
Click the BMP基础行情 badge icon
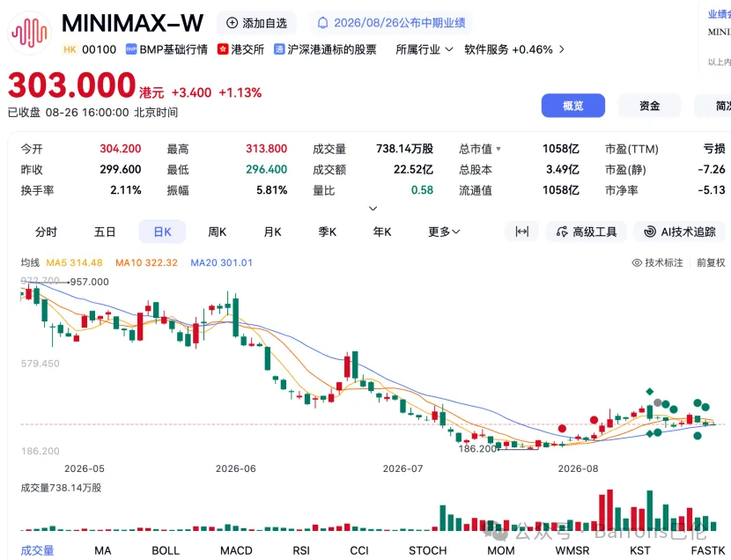click(x=131, y=49)
